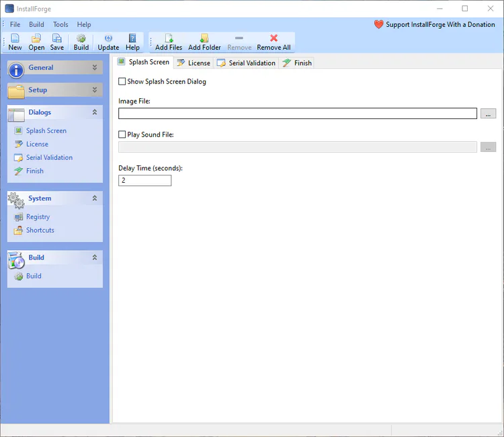Image resolution: width=504 pixels, height=437 pixels.
Task: Click the blue info icon beside General
Action: coord(15,70)
